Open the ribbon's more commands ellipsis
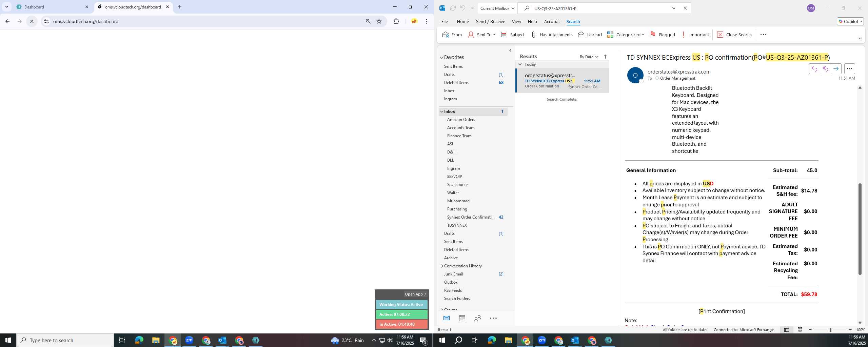 pos(763,35)
